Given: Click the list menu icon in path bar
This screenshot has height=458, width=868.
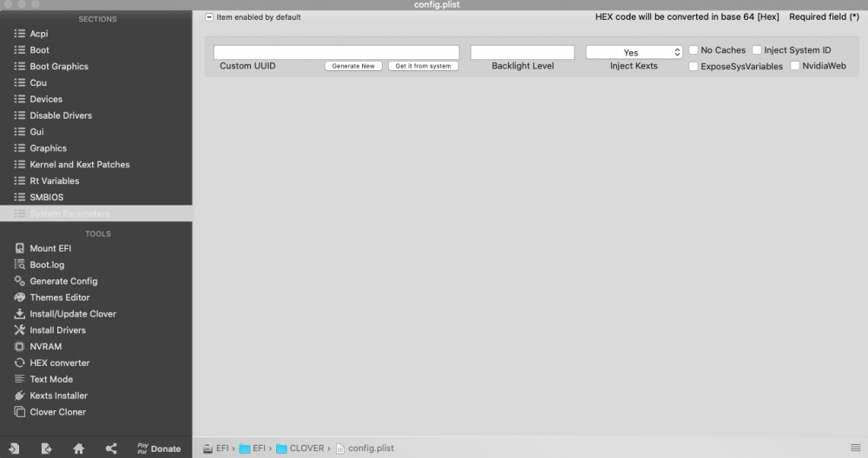Looking at the screenshot, I should (855, 448).
